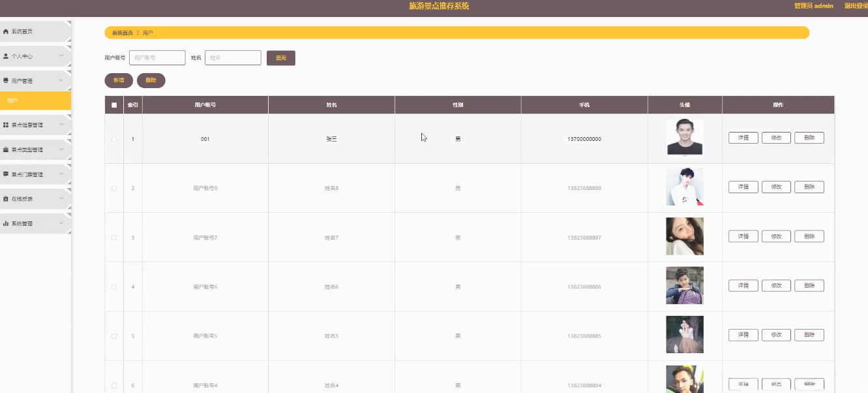Click phone number 13700000000
The image size is (868, 393).
coord(584,139)
